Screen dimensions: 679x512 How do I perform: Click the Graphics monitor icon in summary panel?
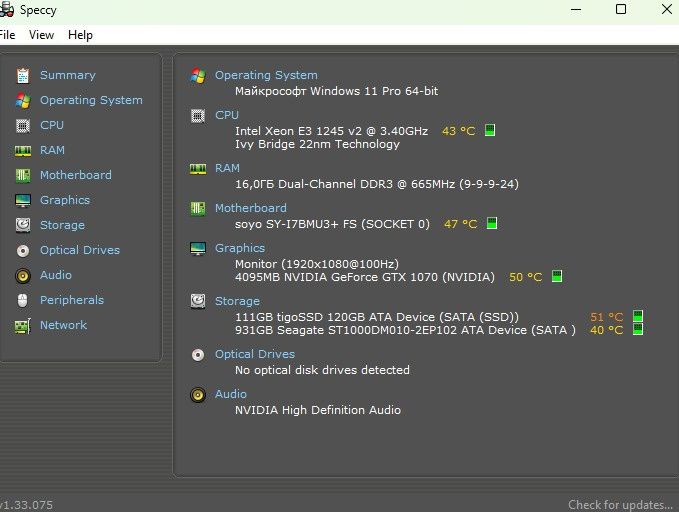198,249
